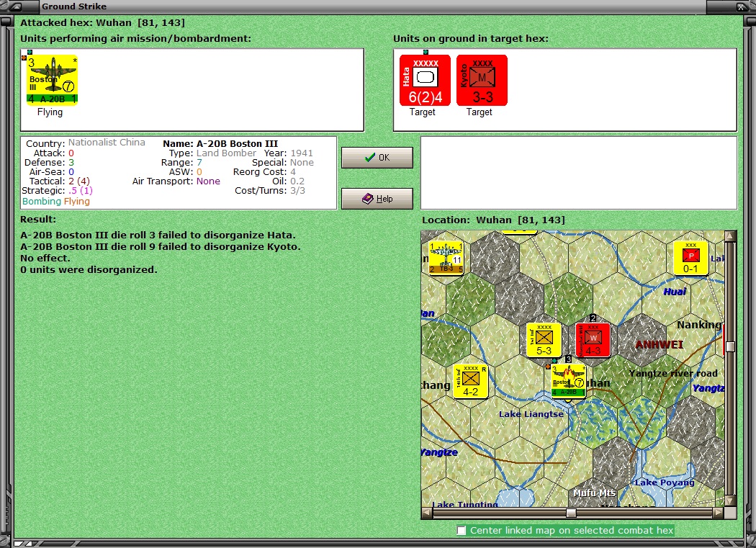Click the map horizontal scrollbar right arrow
The image size is (756, 548).
(x=719, y=513)
